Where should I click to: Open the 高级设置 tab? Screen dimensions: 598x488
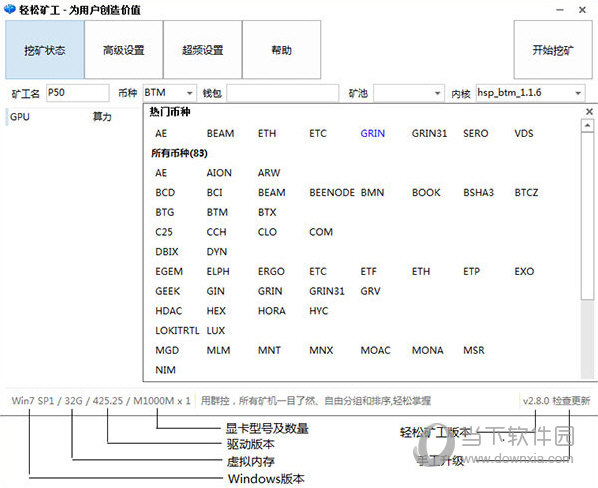point(124,50)
